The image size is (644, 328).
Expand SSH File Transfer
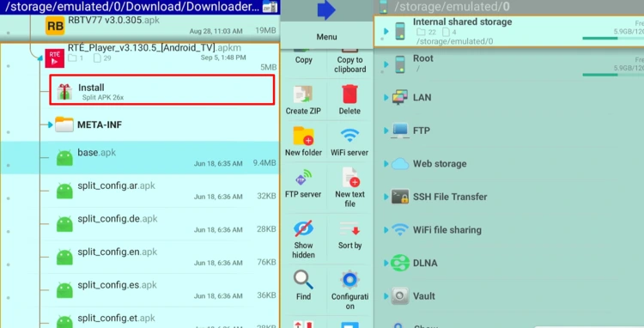(386, 197)
